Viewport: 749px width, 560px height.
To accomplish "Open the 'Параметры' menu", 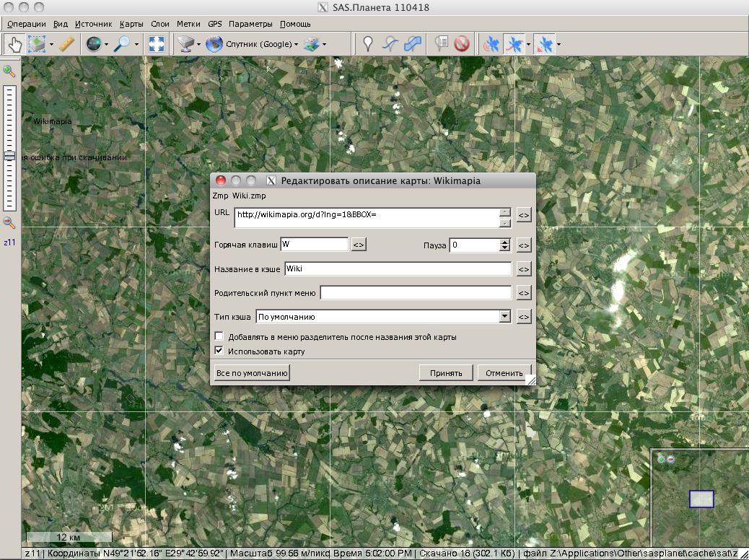I will [250, 24].
